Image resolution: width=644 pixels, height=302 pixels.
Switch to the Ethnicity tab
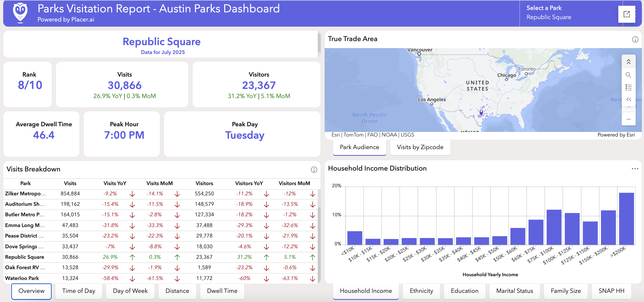421,291
